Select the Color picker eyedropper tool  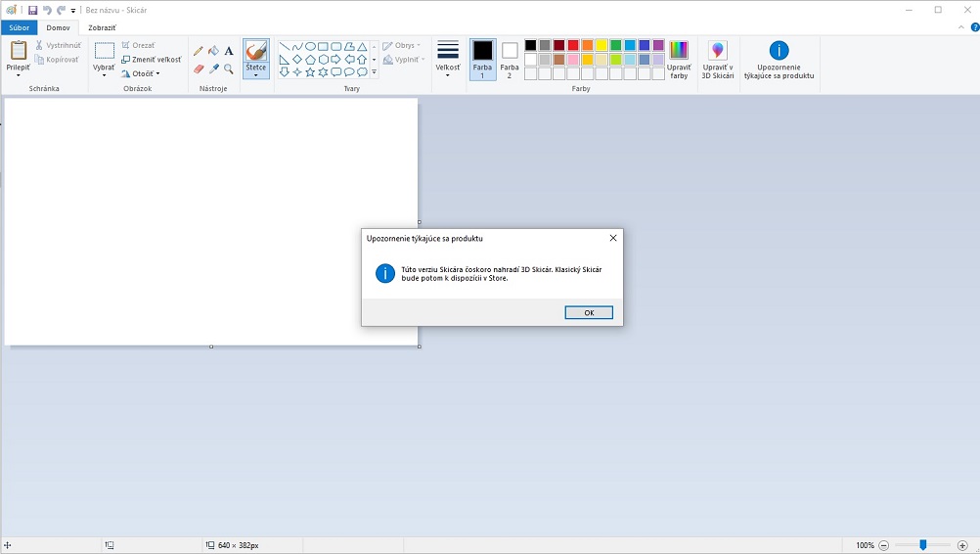(214, 69)
